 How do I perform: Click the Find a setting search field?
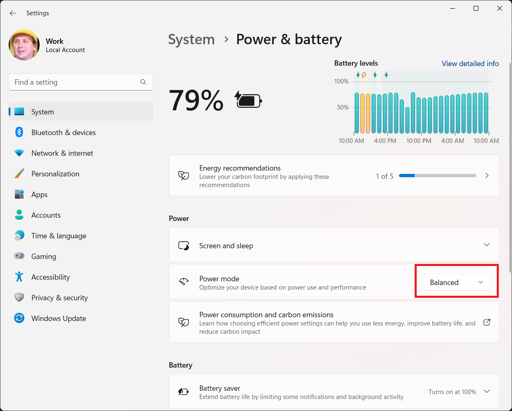[81, 82]
